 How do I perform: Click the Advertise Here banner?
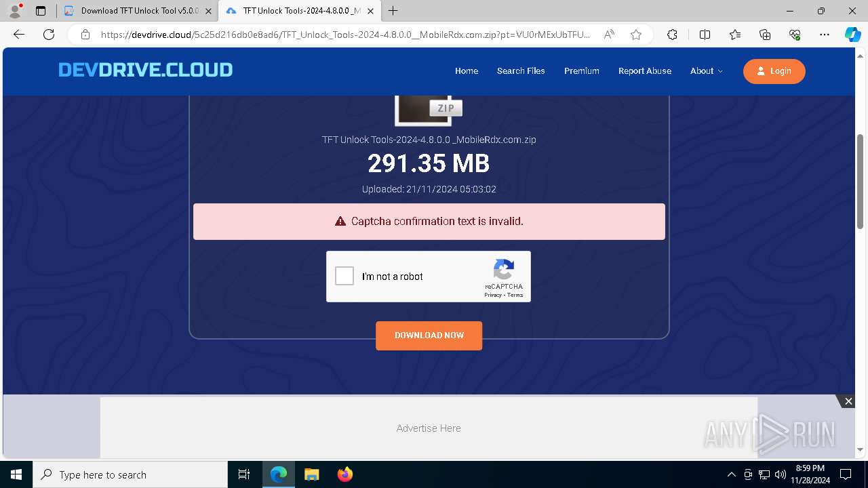tap(429, 428)
